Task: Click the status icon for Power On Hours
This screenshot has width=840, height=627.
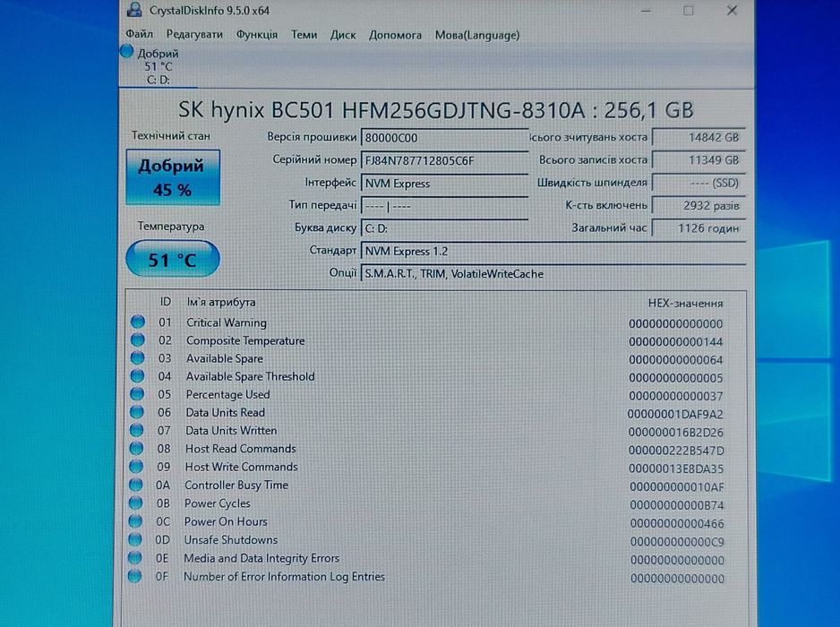Action: [135, 521]
